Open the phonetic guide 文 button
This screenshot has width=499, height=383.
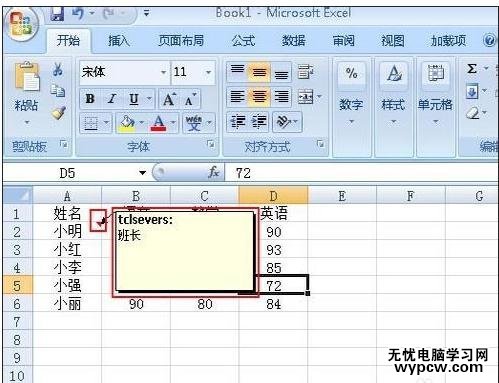[x=194, y=123]
